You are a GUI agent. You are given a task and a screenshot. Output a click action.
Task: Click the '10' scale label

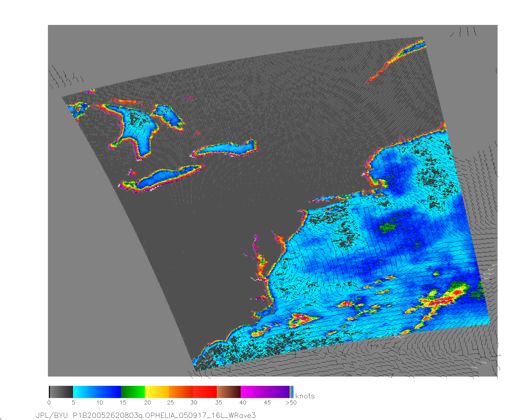coord(99,403)
